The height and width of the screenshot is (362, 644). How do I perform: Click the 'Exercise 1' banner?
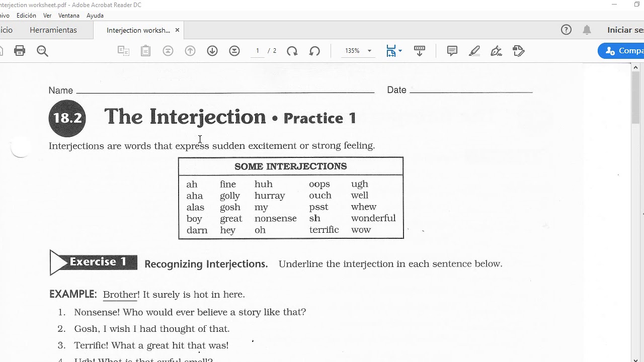(x=94, y=262)
